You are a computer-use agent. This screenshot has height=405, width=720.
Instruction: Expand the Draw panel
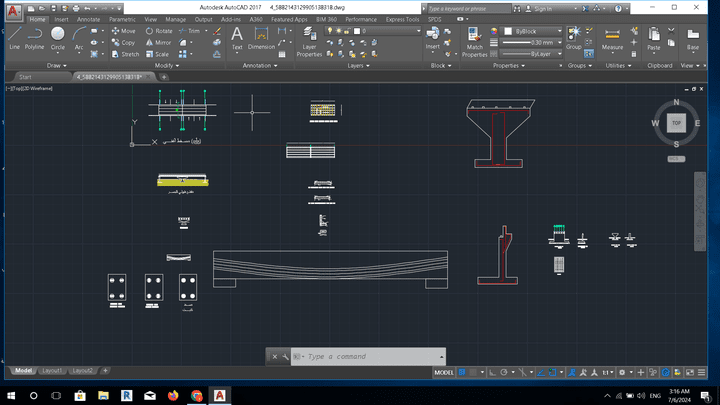56,66
